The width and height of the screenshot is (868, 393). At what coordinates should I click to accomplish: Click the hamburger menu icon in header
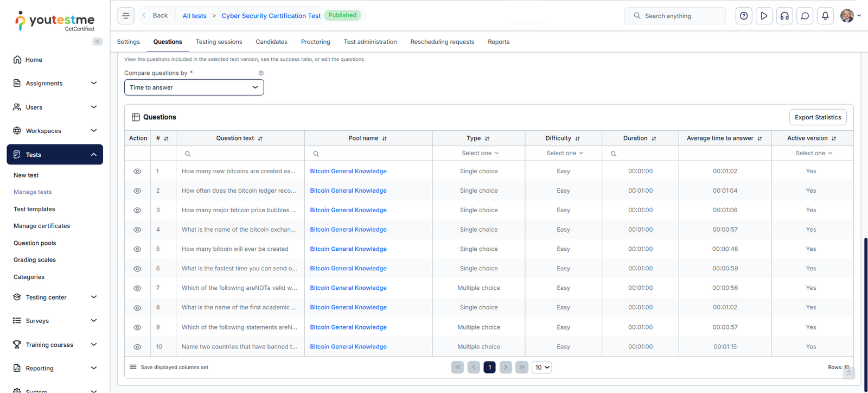tap(126, 16)
